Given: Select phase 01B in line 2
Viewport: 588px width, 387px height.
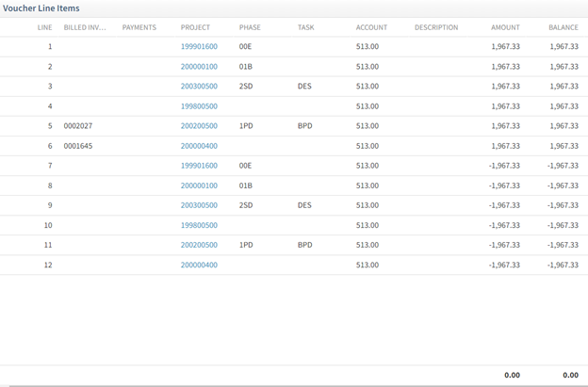Looking at the screenshot, I should coord(246,67).
